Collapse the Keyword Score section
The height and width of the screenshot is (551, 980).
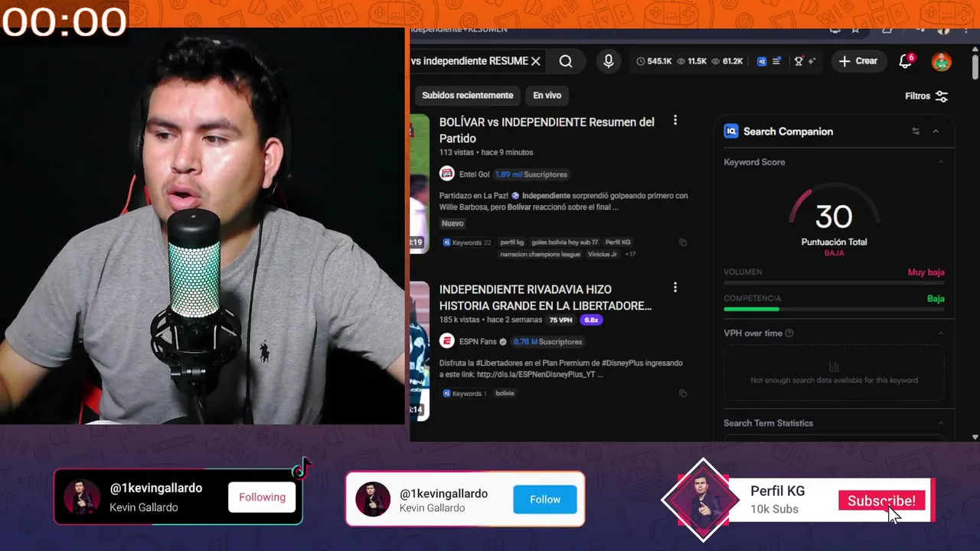941,162
